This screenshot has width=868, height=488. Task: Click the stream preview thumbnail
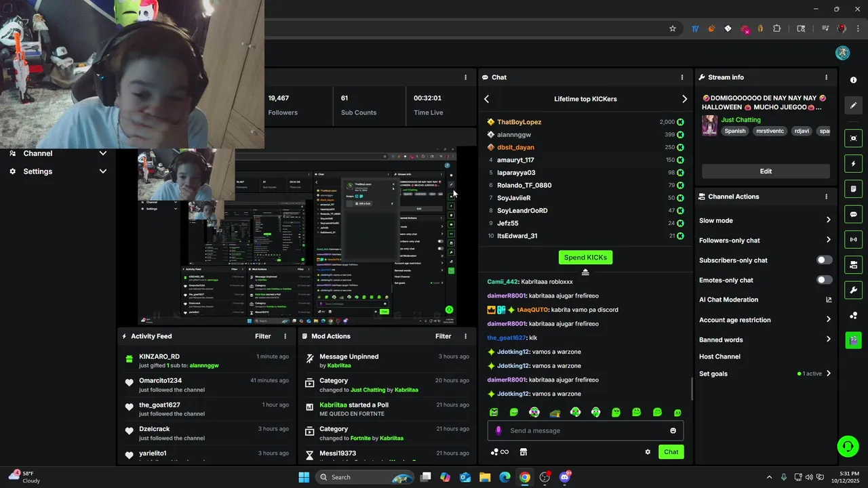click(x=297, y=236)
